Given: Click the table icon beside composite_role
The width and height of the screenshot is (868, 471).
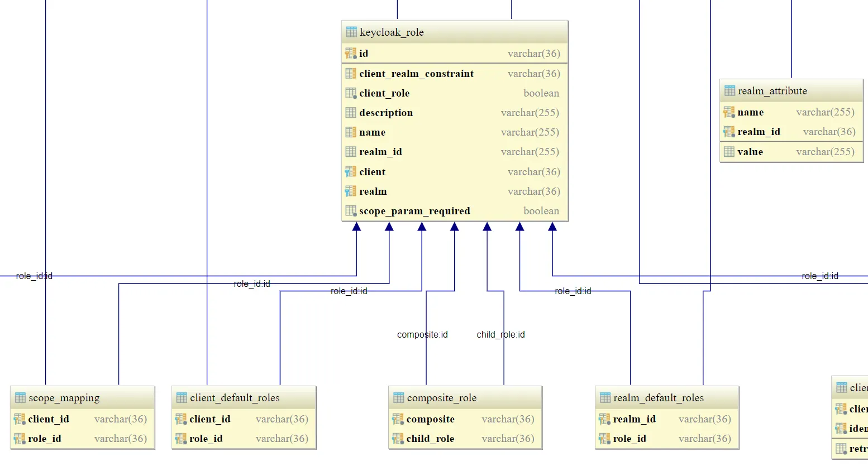Looking at the screenshot, I should point(398,397).
